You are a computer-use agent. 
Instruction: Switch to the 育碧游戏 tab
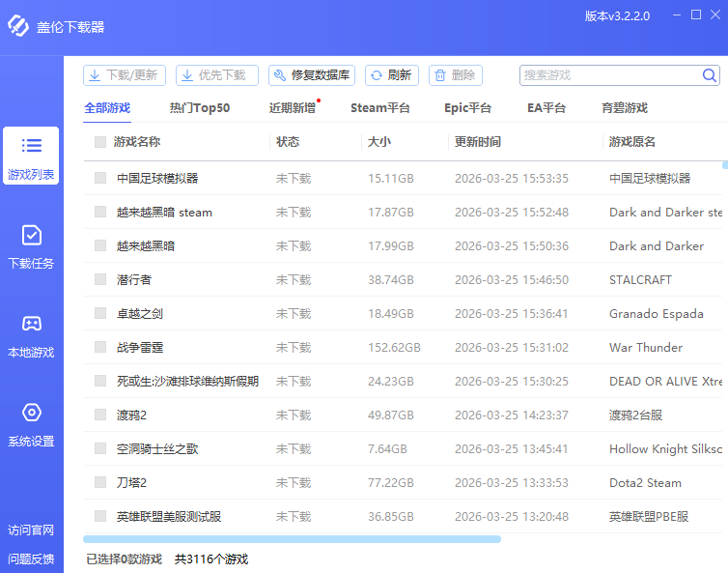[x=625, y=108]
